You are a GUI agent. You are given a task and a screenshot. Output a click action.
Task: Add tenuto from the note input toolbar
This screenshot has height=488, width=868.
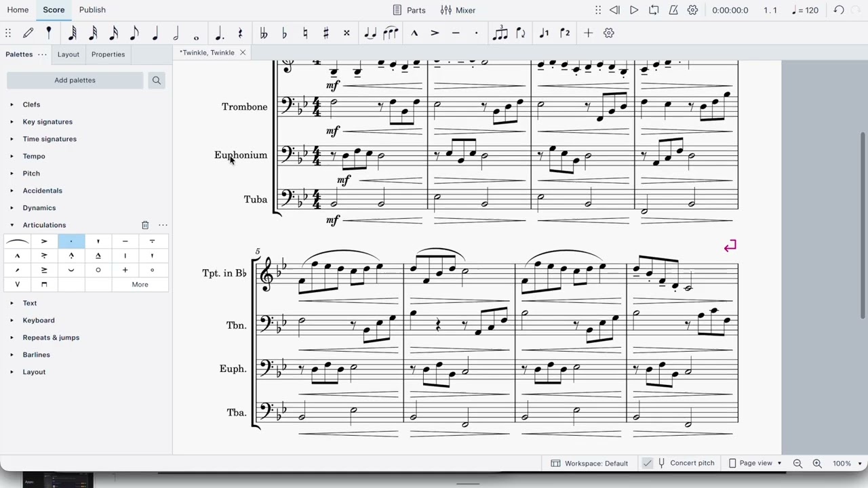click(x=456, y=33)
